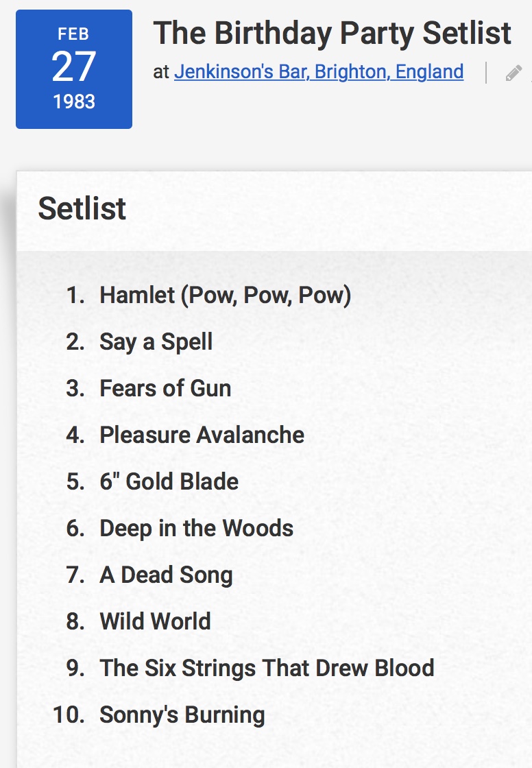Viewport: 532px width, 768px height.
Task: Open Sonny's Burning song
Action: pos(182,715)
